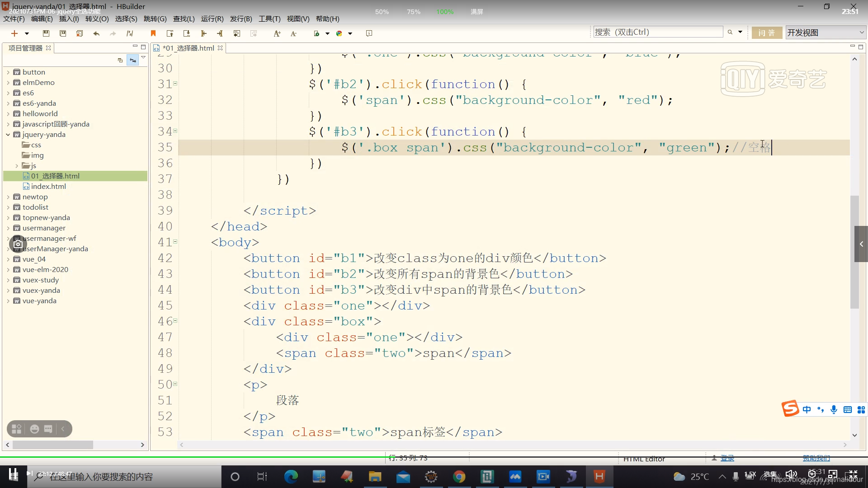This screenshot has height=488, width=868.
Task: Click the jump-to-next-mark icon with down arrow
Action: (187, 33)
